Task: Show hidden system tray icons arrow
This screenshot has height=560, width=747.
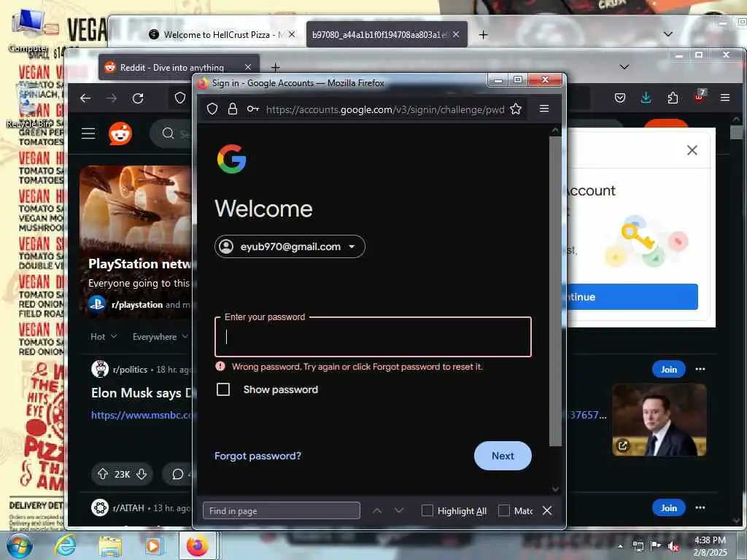Action: (x=620, y=547)
